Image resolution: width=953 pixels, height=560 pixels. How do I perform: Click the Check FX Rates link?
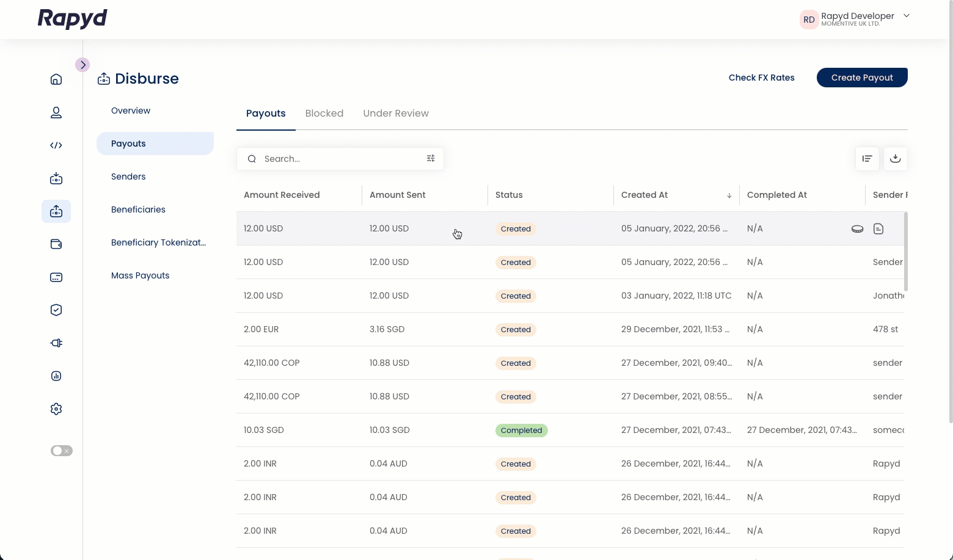762,78
